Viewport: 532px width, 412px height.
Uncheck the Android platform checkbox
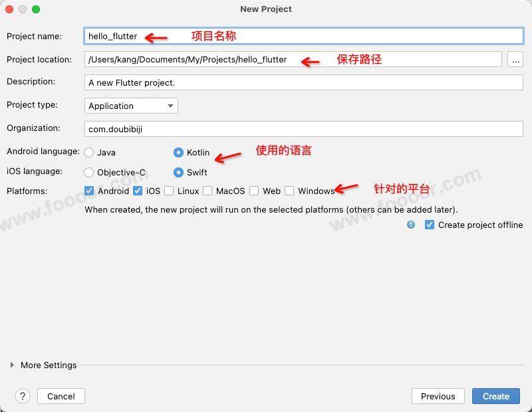90,191
